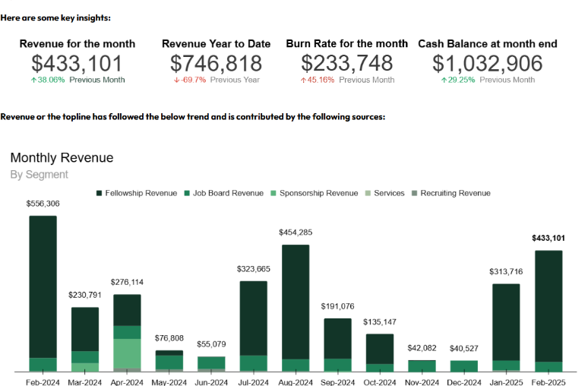Image resolution: width=588 pixels, height=386 pixels.
Task: Click the Cash Balance at month end heading
Action: point(488,44)
